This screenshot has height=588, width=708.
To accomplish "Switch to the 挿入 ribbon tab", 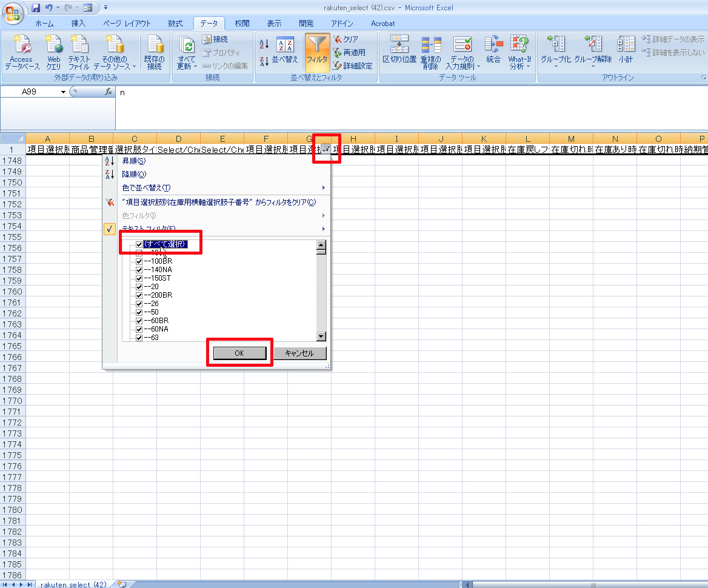I will click(x=78, y=24).
